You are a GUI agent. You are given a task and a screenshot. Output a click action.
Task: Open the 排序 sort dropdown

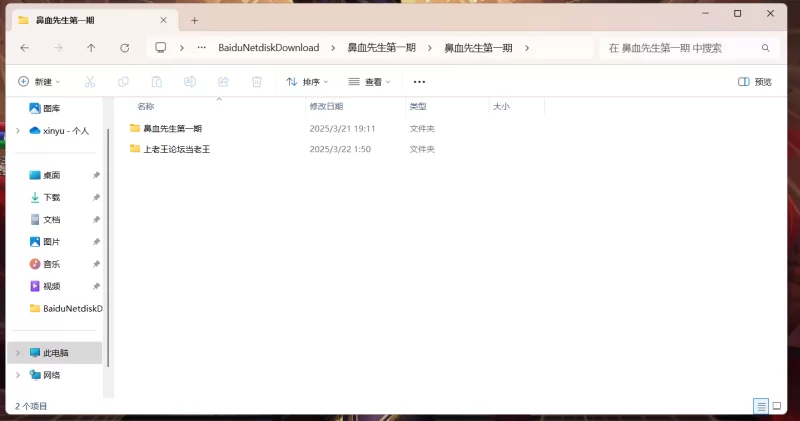(307, 82)
